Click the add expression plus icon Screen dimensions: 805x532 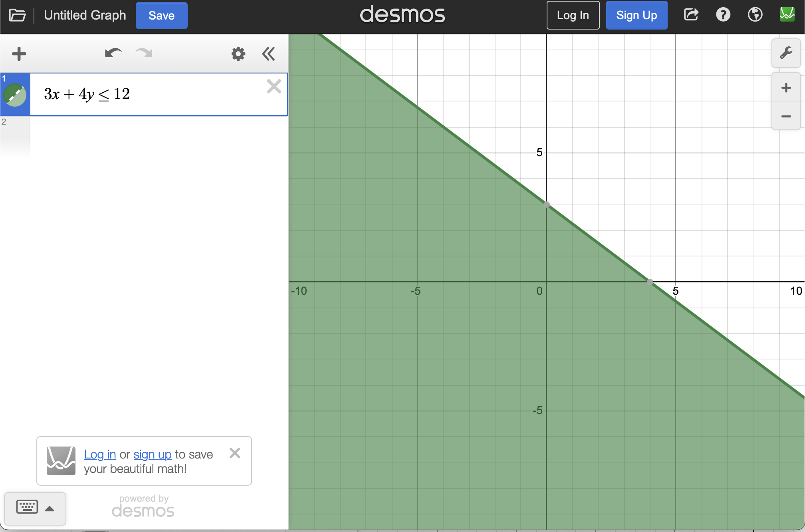click(x=19, y=54)
